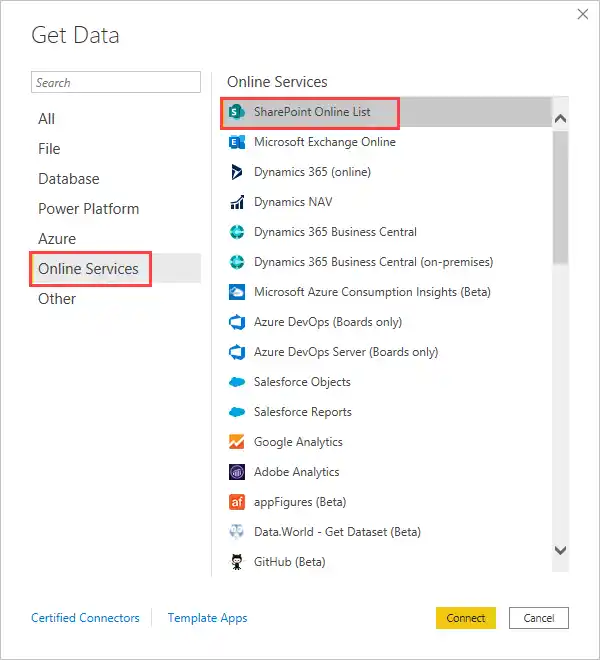The image size is (600, 660).
Task: Select Azure DevOps Server (Boards only) text
Action: (346, 352)
